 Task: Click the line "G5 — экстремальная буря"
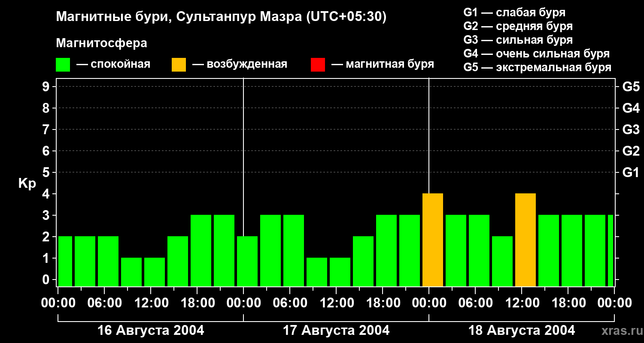tap(538, 67)
